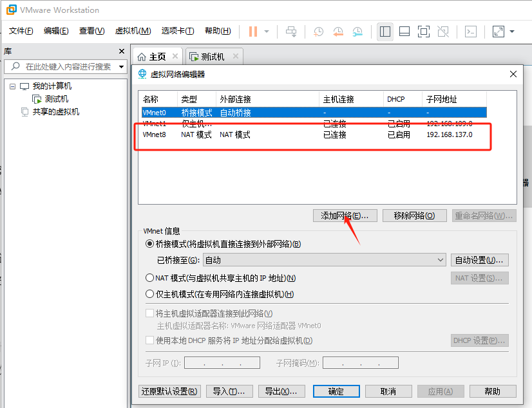Screen dimensions: 532x408
Task: Open the 文件(F) menu
Action: pos(21,31)
